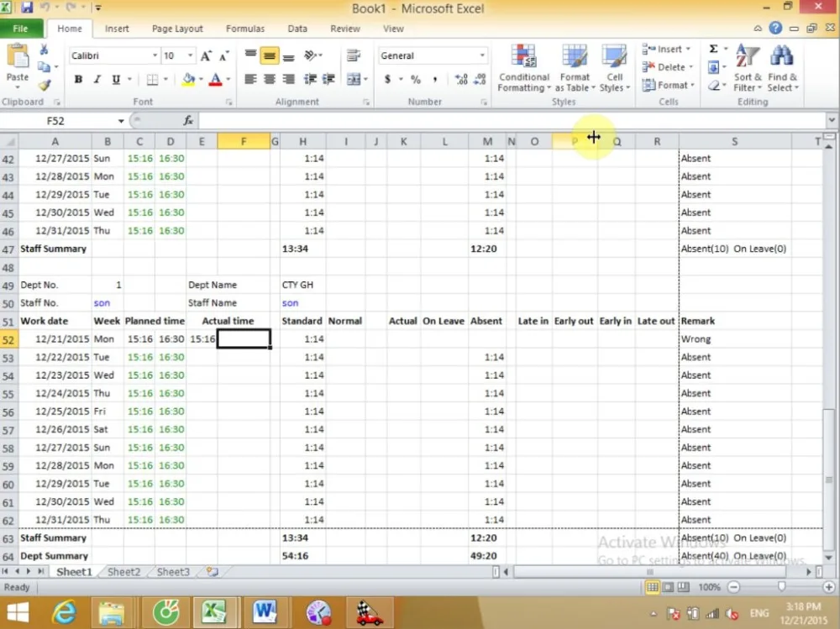Select the Format Painter brush
The height and width of the screenshot is (629, 840).
44,85
